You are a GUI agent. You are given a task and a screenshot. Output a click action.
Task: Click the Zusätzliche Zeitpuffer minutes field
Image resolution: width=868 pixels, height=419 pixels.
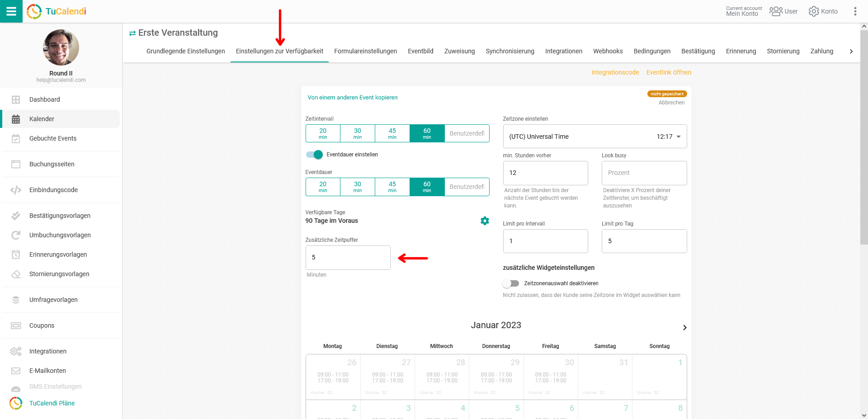tap(348, 258)
